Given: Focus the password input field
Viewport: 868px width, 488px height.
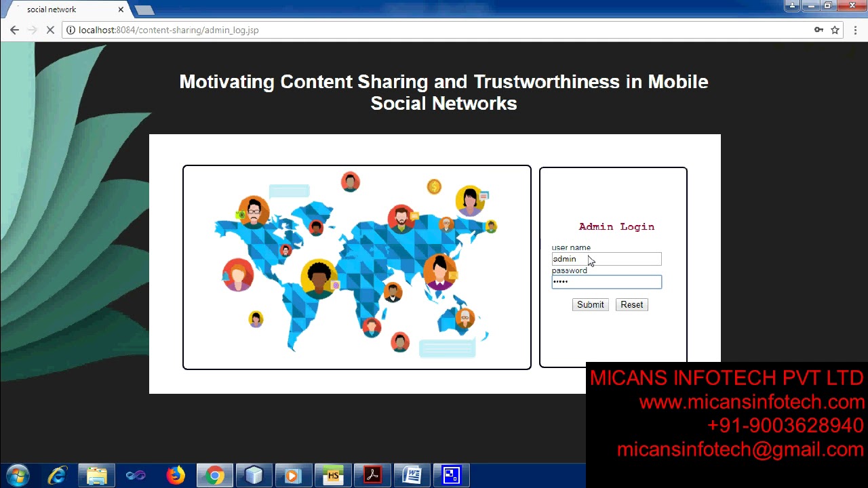Looking at the screenshot, I should [606, 282].
